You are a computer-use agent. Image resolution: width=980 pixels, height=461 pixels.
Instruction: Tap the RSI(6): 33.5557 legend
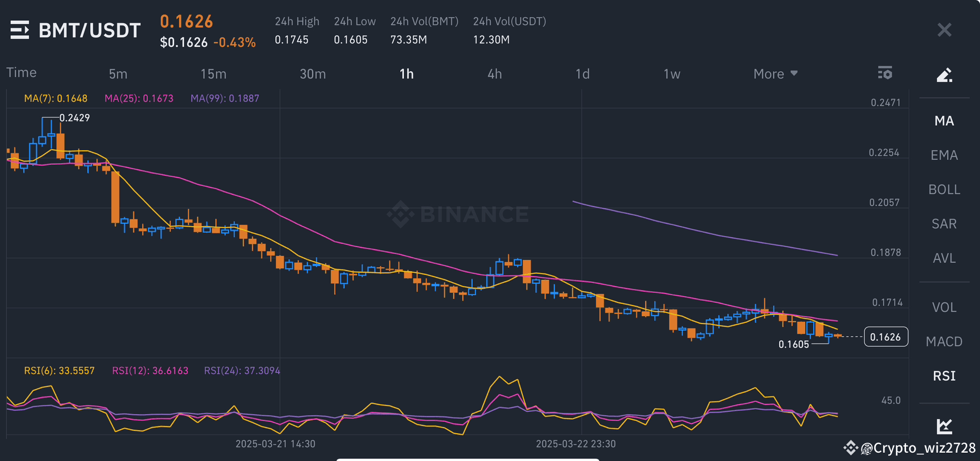click(59, 371)
